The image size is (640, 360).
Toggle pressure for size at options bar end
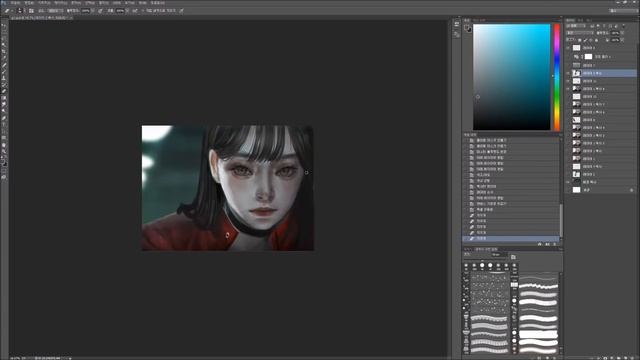(x=181, y=10)
